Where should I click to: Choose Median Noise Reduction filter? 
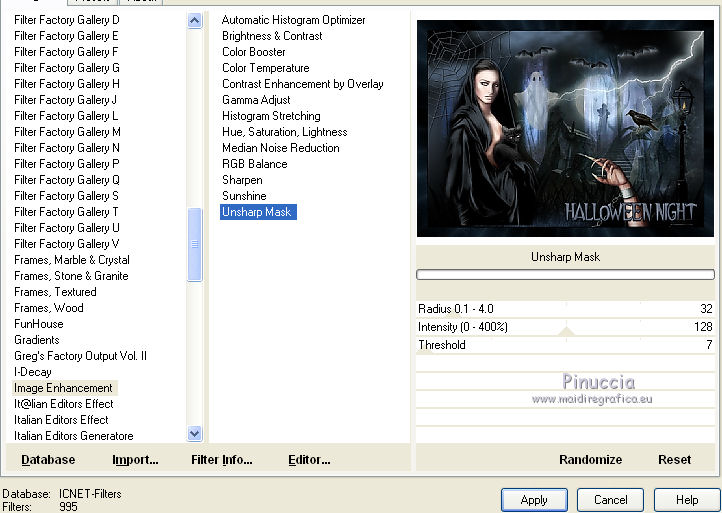280,148
